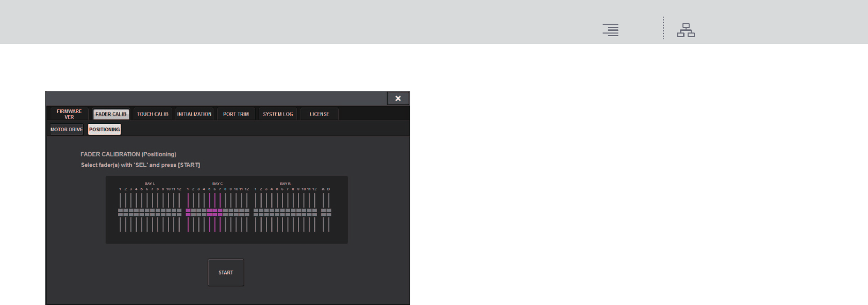The image size is (868, 305).
Task: Go to the INITIALIZATION tab
Action: pyautogui.click(x=194, y=114)
